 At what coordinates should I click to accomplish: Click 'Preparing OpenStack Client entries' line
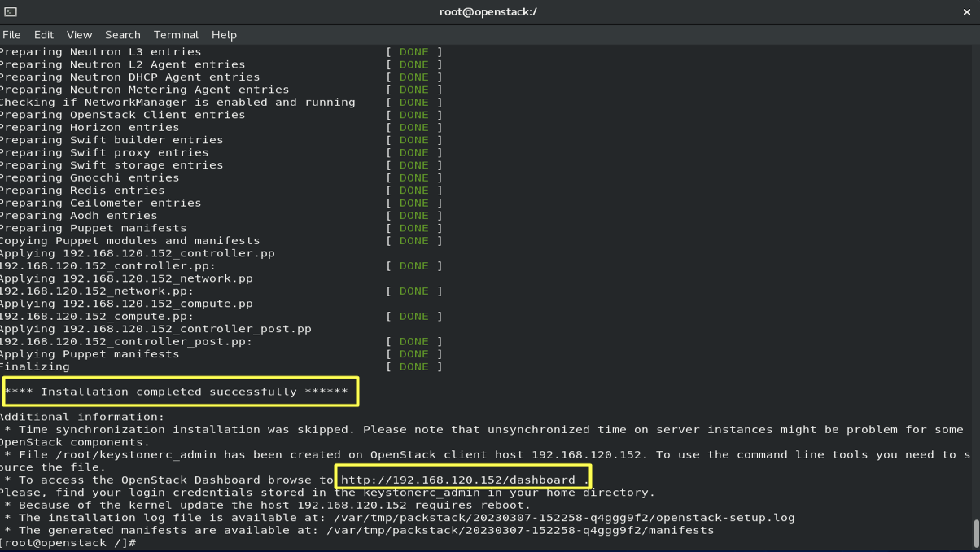(x=122, y=115)
